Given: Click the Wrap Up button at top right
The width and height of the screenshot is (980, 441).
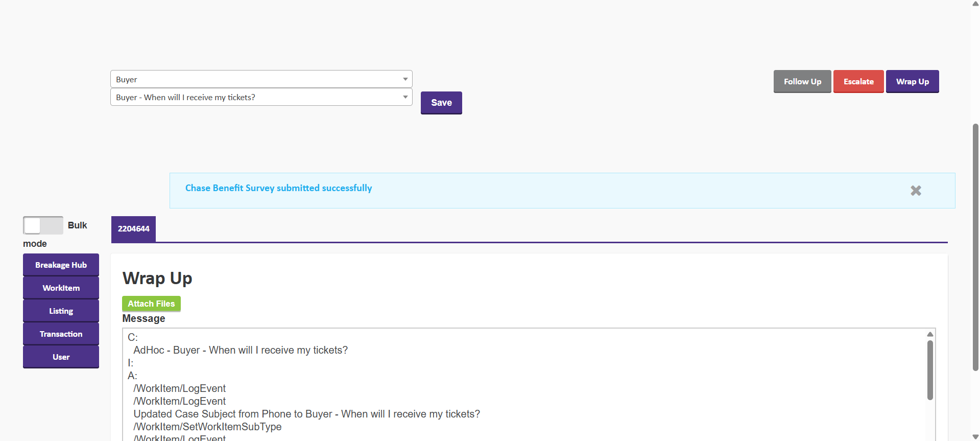Looking at the screenshot, I should click(x=912, y=82).
